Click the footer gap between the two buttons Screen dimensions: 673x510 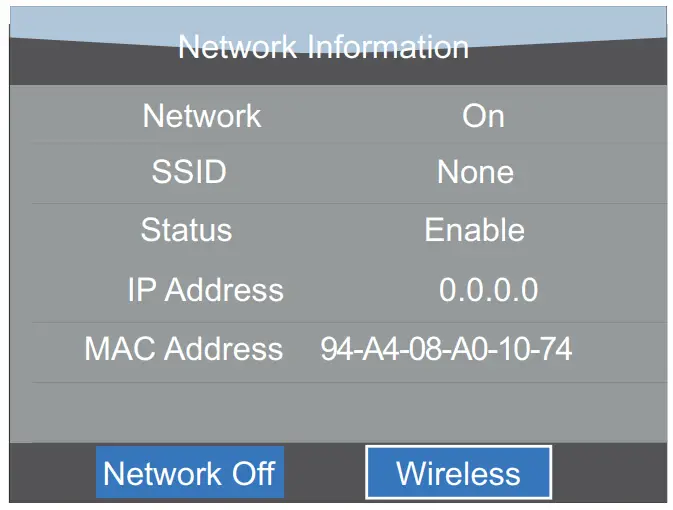point(324,473)
